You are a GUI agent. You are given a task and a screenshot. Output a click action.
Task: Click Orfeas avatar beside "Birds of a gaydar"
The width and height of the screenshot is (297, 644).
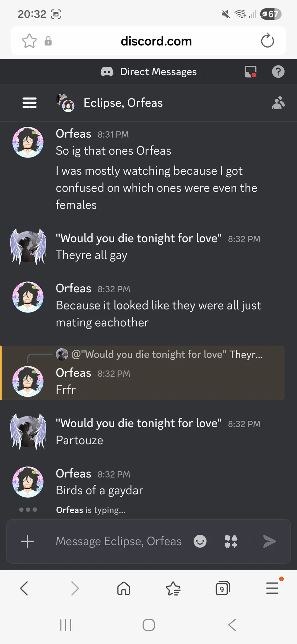pyautogui.click(x=28, y=482)
